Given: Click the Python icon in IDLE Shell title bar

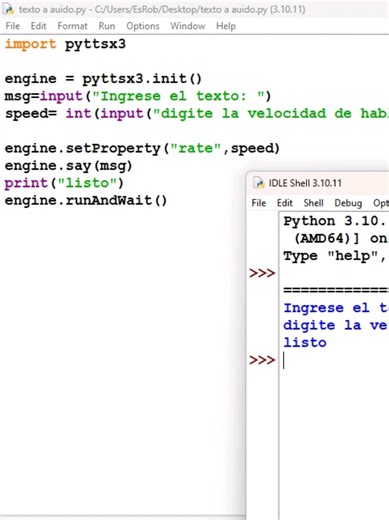Looking at the screenshot, I should point(258,183).
